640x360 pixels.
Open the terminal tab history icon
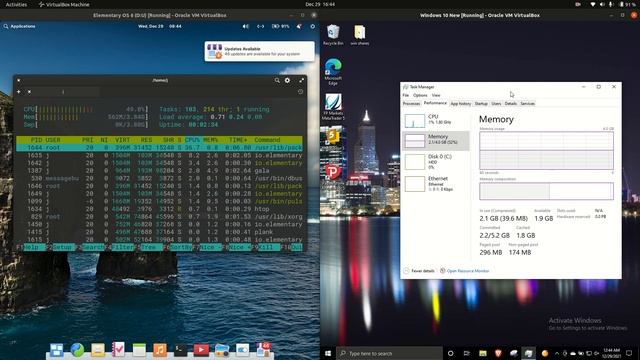tap(300, 92)
